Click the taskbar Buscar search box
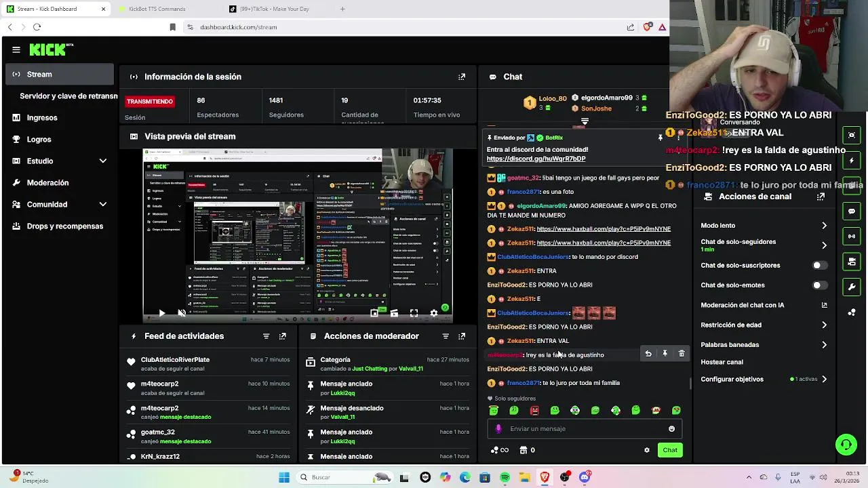 point(343,477)
